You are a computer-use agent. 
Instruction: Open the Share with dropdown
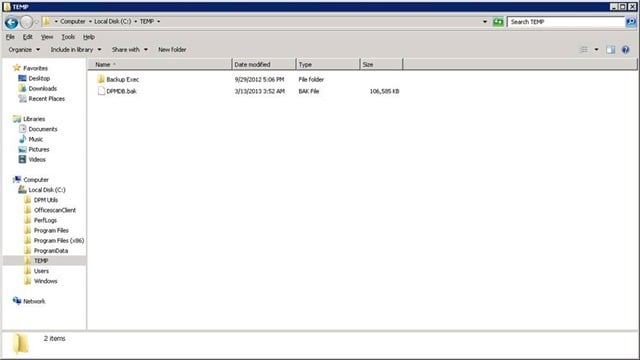[x=130, y=50]
